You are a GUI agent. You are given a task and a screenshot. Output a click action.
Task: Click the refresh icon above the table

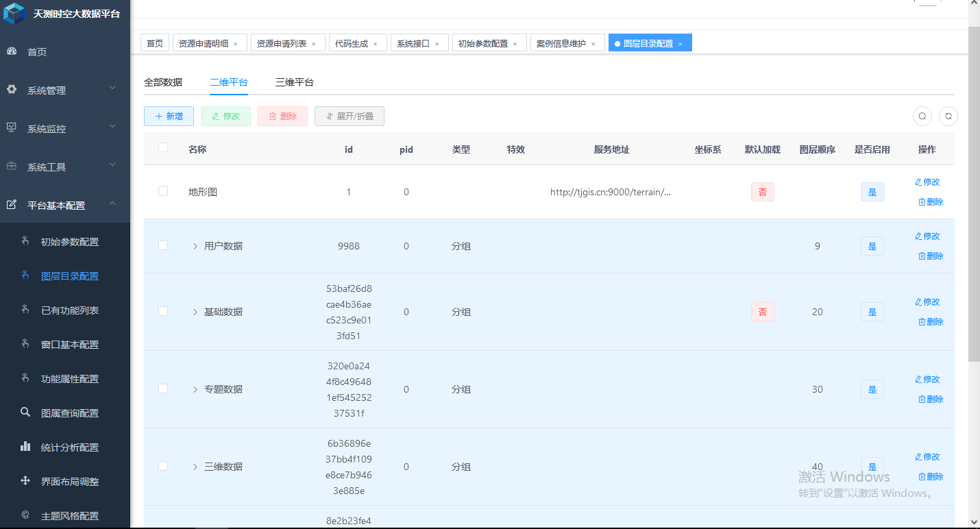coord(948,116)
